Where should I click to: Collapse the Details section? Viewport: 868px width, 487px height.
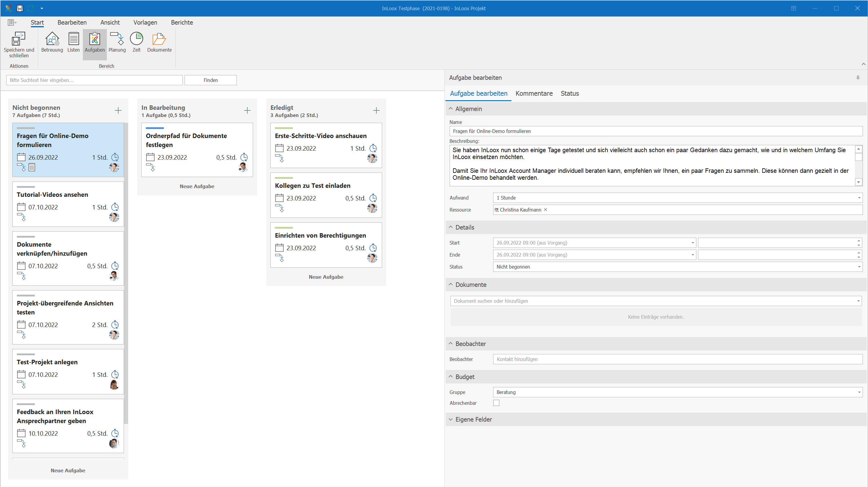451,227
